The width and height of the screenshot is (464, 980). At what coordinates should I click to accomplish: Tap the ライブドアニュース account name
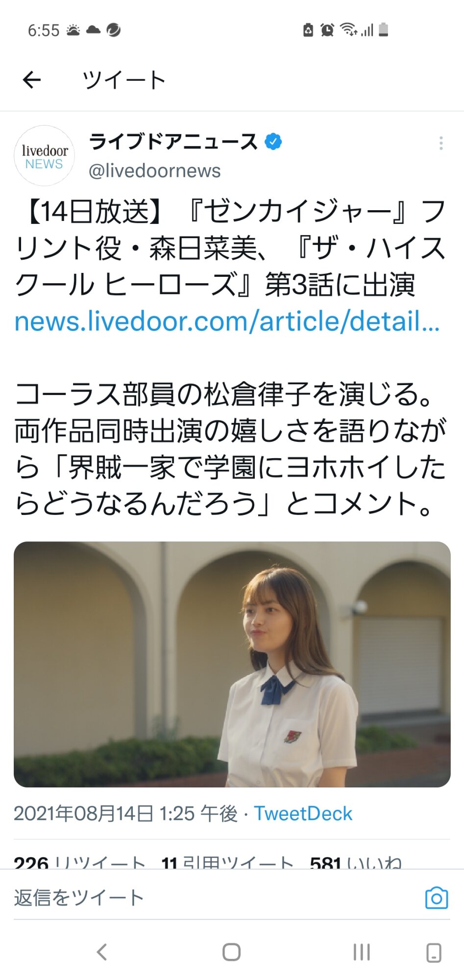point(173,142)
